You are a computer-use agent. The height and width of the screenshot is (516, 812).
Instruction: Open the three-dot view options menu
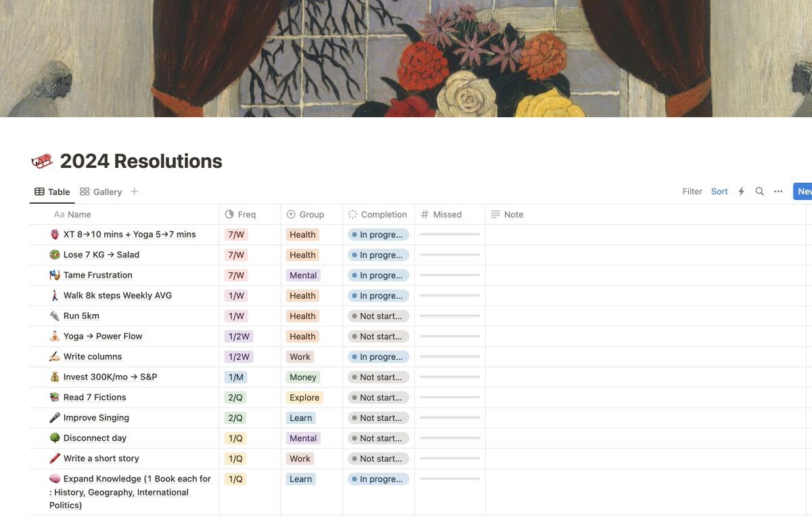[x=778, y=192]
